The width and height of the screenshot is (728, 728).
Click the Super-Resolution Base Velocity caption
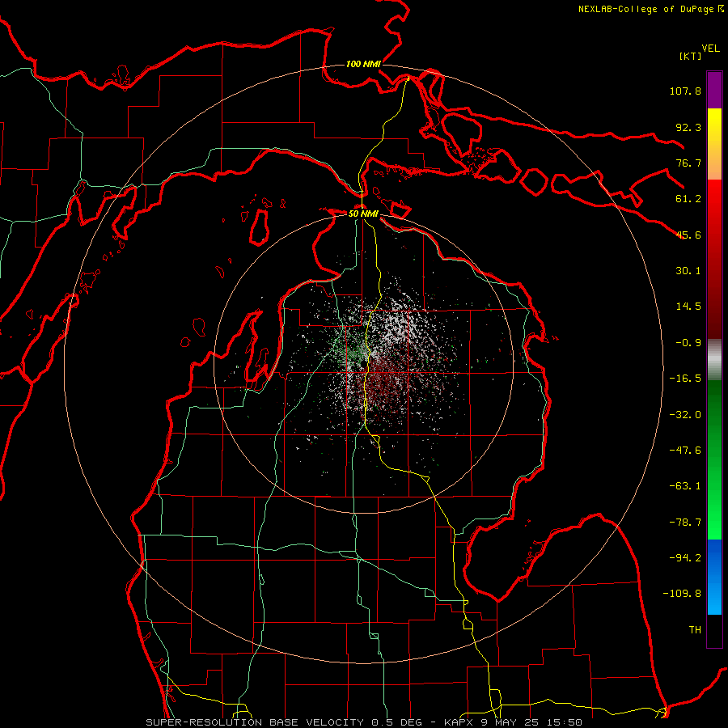(x=364, y=722)
